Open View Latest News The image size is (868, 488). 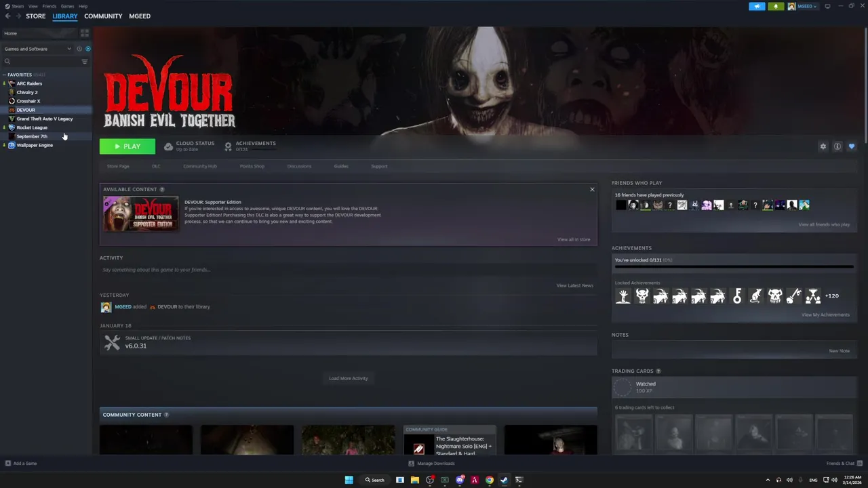pyautogui.click(x=575, y=285)
